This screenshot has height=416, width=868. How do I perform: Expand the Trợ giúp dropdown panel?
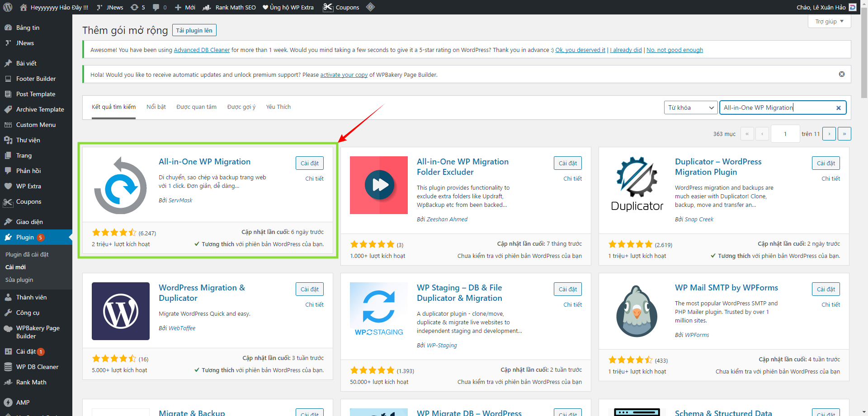(x=829, y=21)
